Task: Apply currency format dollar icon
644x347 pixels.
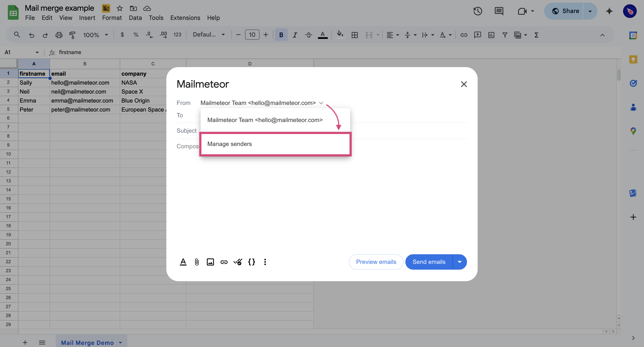Action: click(122, 35)
